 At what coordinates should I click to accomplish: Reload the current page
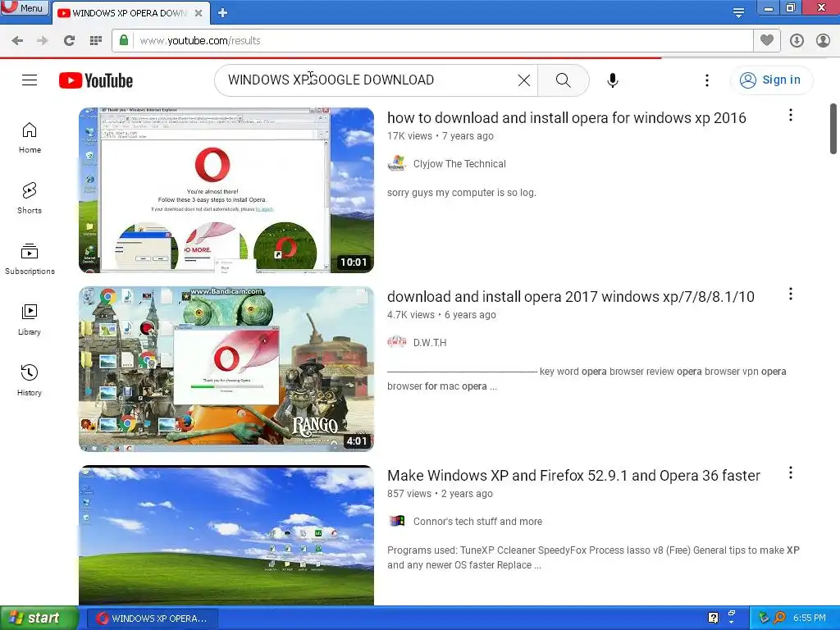point(69,41)
